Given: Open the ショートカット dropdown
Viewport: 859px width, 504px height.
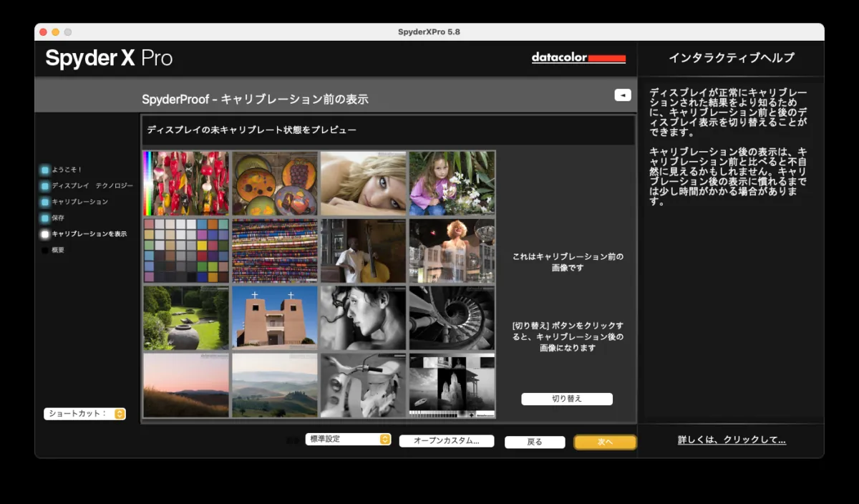Looking at the screenshot, I should pos(84,414).
